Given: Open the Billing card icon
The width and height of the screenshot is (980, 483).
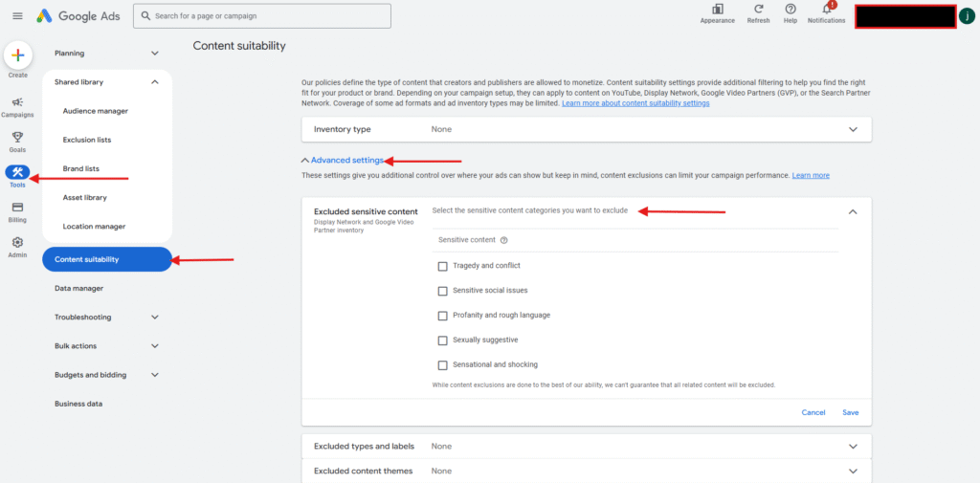Looking at the screenshot, I should (17, 208).
